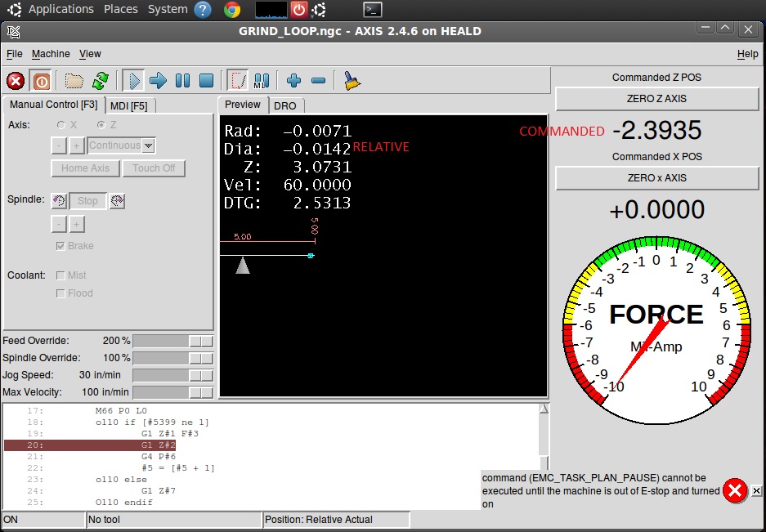Zoom in with plus icon
This screenshot has height=532, width=766.
pos(293,81)
